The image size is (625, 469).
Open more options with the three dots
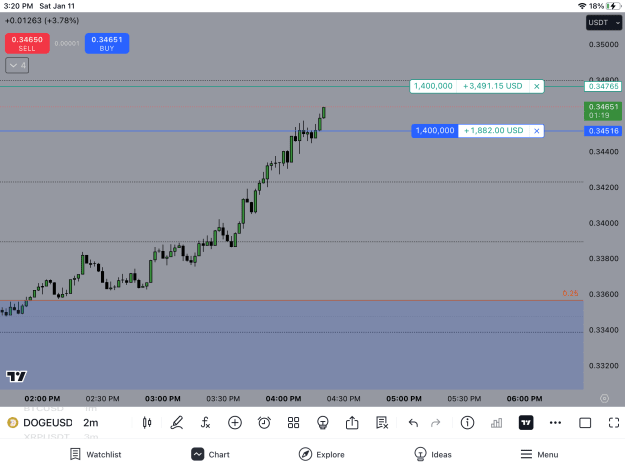[x=555, y=423]
